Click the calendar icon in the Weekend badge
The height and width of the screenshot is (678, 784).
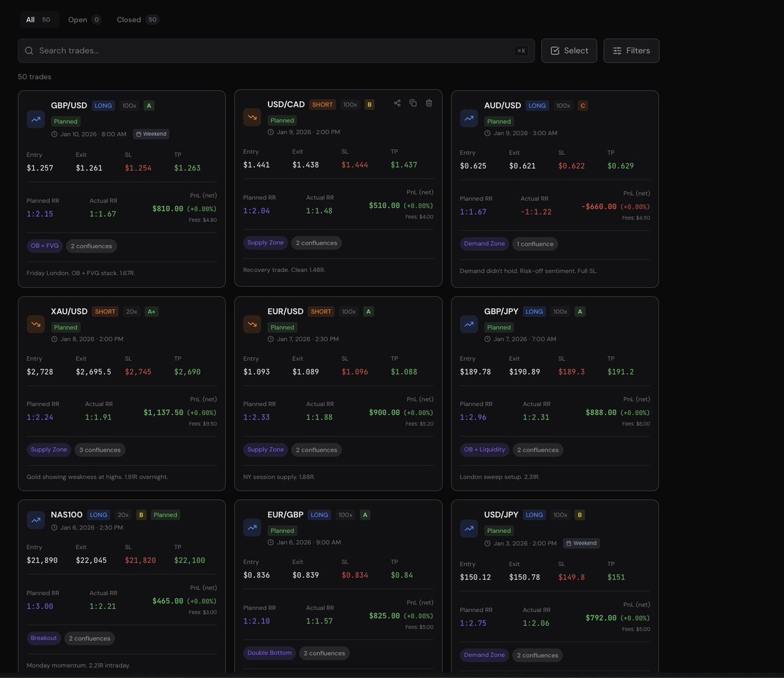pos(139,134)
